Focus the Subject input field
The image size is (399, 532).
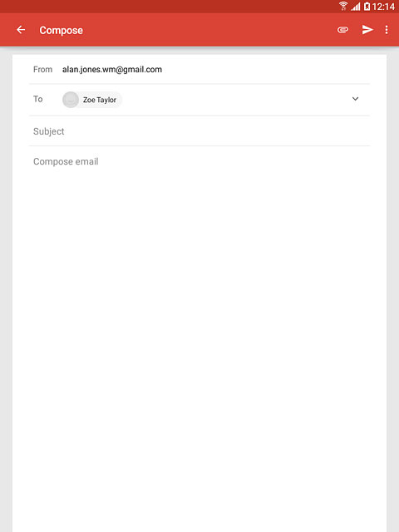pos(199,131)
